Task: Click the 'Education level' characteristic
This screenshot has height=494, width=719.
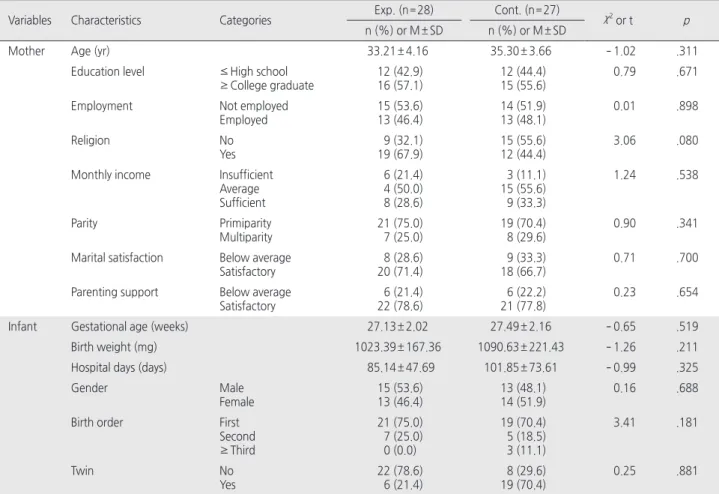Action: pyautogui.click(x=108, y=72)
